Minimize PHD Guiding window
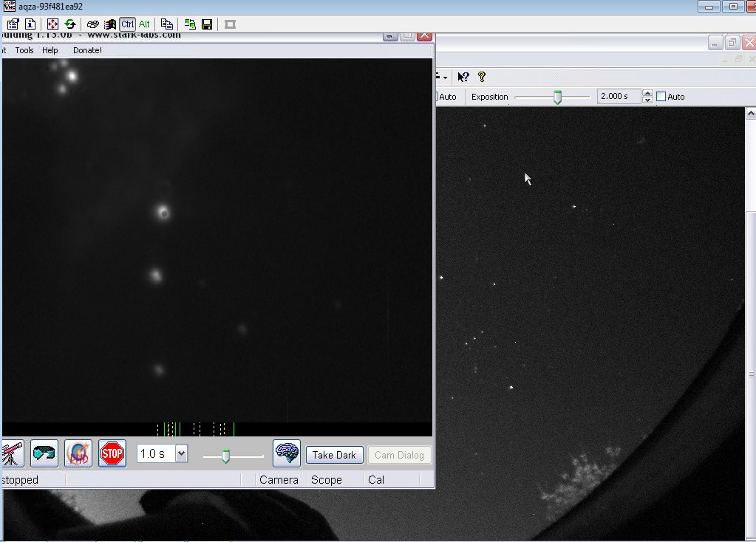The width and height of the screenshot is (756, 542). [390, 37]
